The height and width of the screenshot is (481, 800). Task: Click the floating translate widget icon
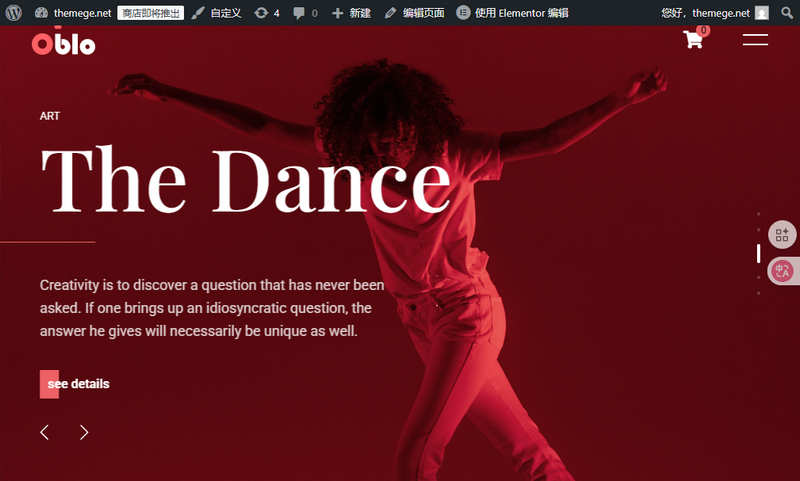click(x=782, y=271)
